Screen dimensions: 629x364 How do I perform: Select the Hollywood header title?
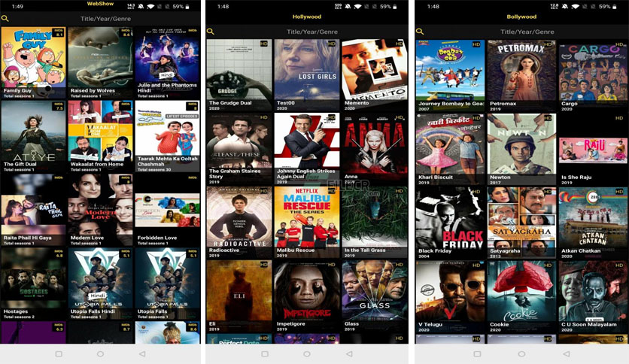point(307,17)
